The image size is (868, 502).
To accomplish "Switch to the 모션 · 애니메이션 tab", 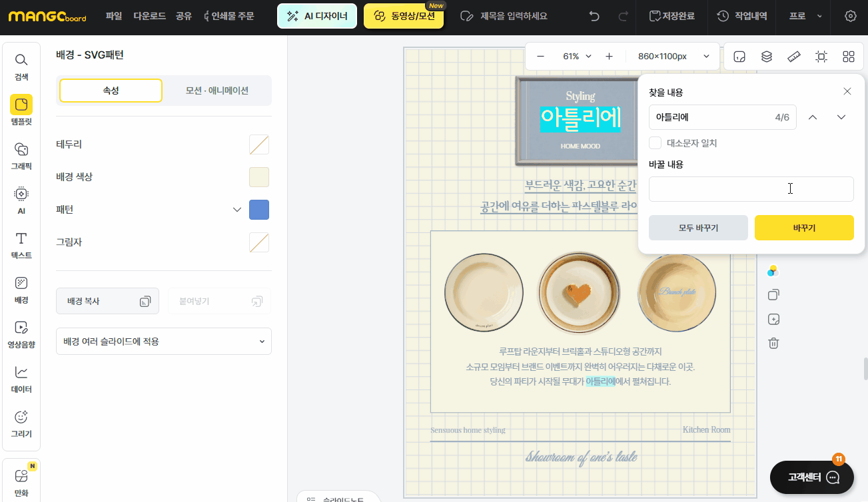I will coord(217,91).
